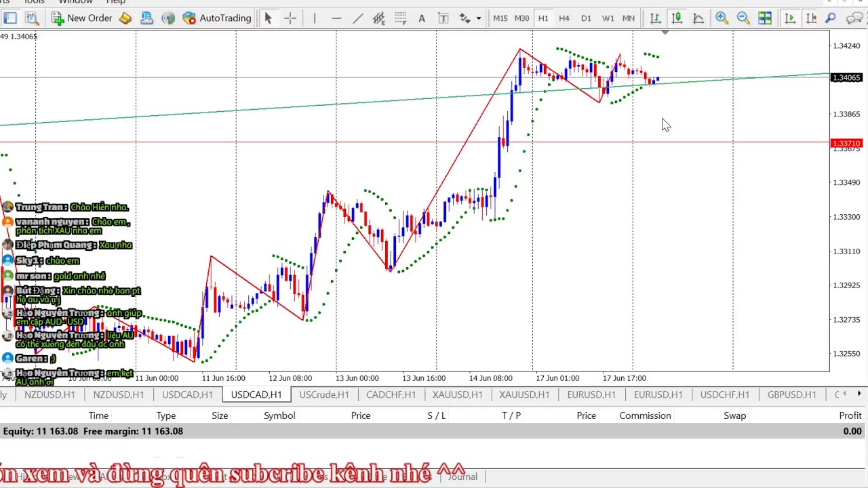Open the CADCHF,H1 chart tab
This screenshot has width=868, height=488.
pyautogui.click(x=391, y=394)
